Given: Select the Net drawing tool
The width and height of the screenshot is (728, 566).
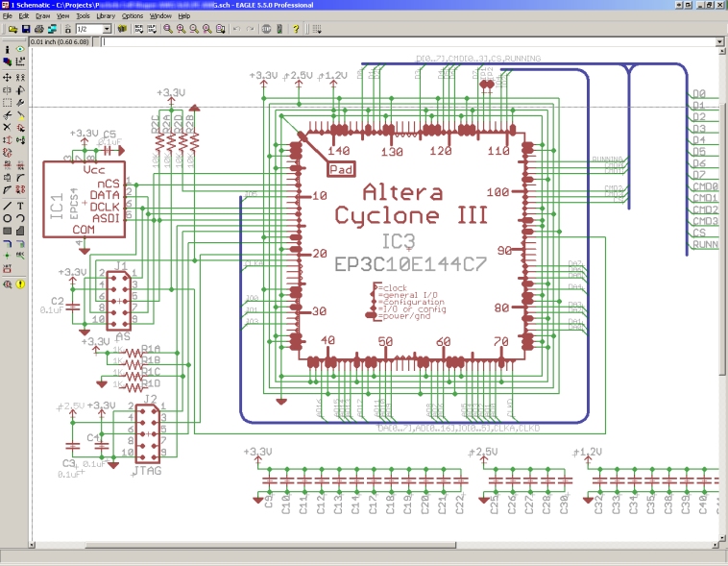Looking at the screenshot, I should point(20,243).
